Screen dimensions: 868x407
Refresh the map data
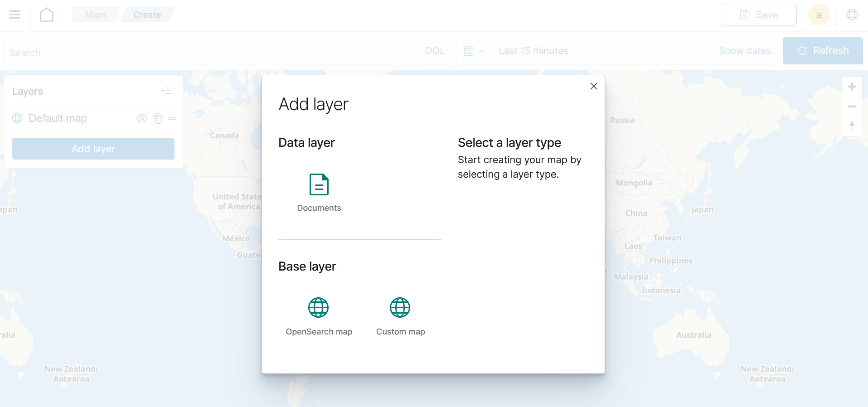pos(822,51)
